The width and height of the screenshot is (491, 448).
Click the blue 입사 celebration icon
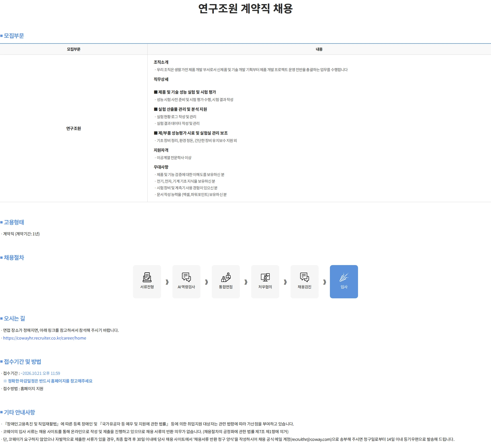[344, 277]
